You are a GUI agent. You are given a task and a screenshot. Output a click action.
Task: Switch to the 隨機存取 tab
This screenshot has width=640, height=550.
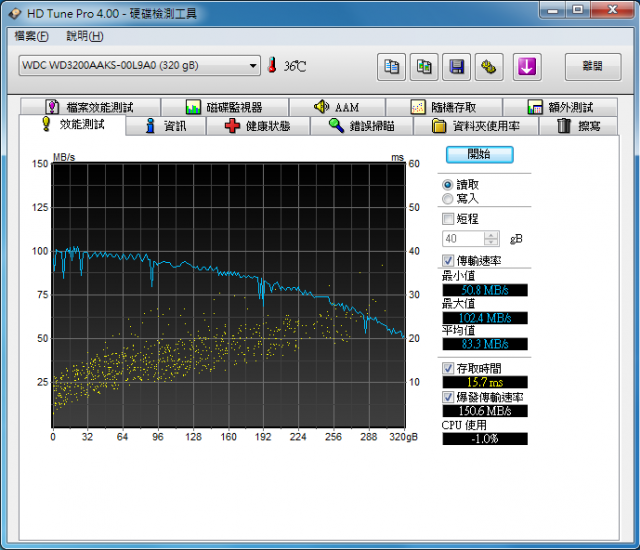pos(444,107)
